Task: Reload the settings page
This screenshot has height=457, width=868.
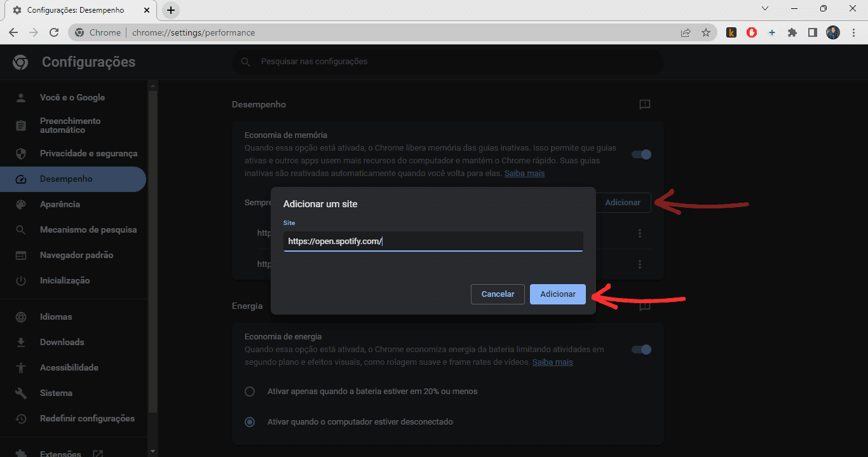Action: (x=54, y=32)
